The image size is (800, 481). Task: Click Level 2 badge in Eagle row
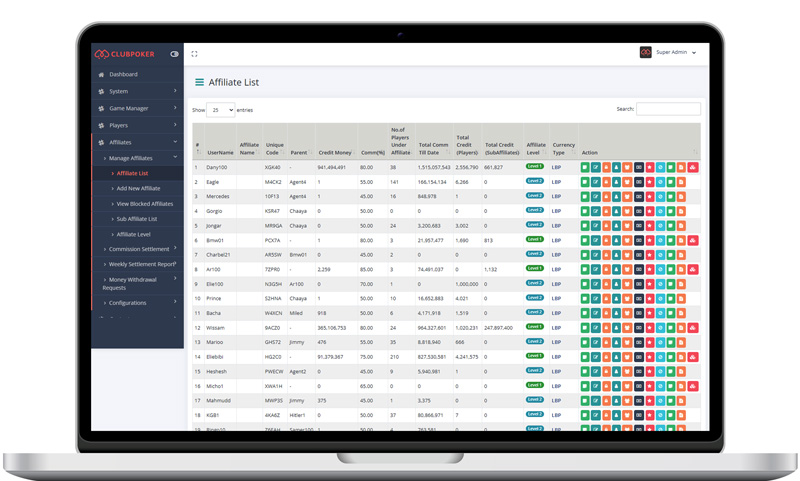point(535,181)
